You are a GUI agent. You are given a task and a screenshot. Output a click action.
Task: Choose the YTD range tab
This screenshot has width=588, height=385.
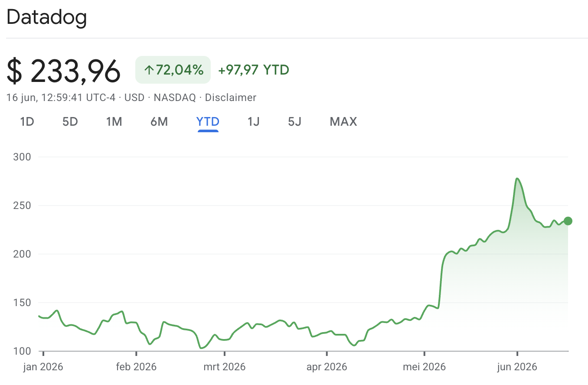pos(208,122)
